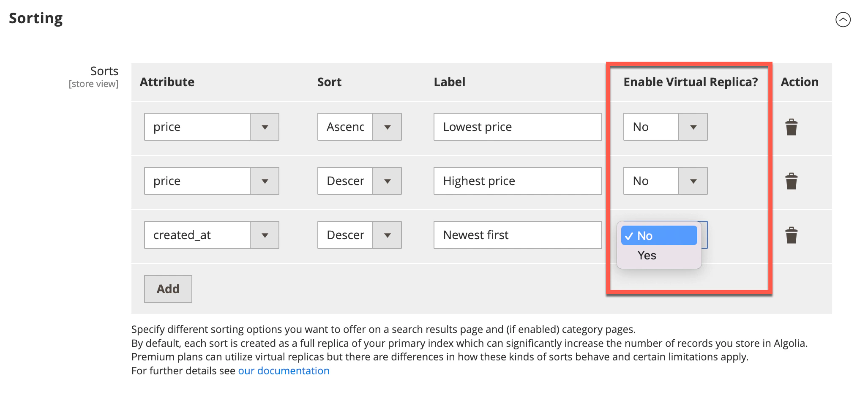The height and width of the screenshot is (398, 868).
Task: Open the "our documentation" link
Action: [284, 371]
